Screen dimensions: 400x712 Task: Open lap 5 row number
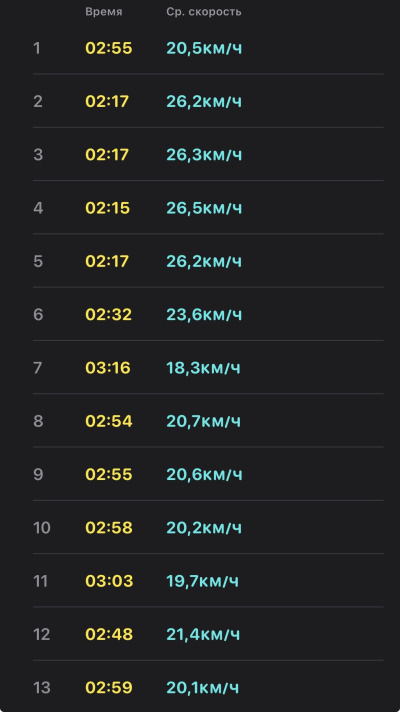point(38,261)
